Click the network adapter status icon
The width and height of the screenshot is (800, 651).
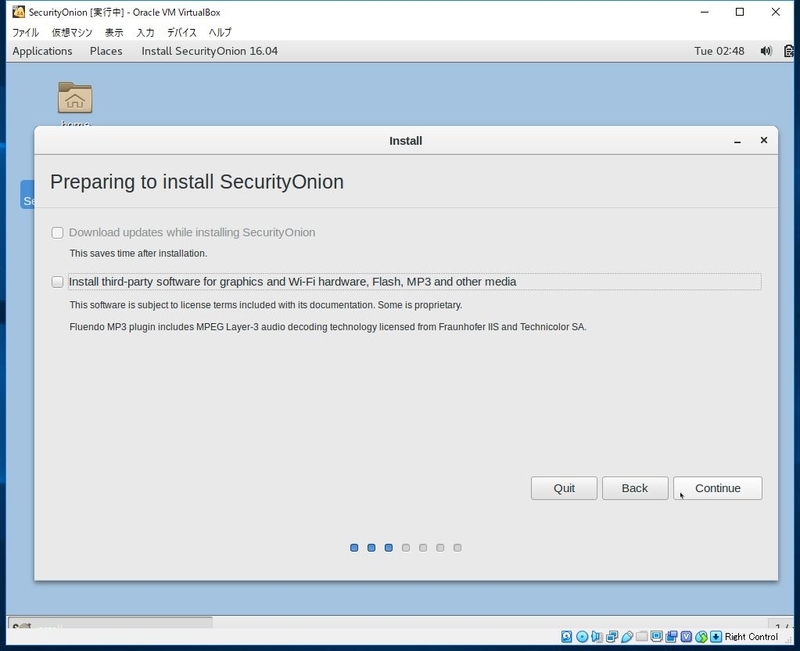pos(612,637)
